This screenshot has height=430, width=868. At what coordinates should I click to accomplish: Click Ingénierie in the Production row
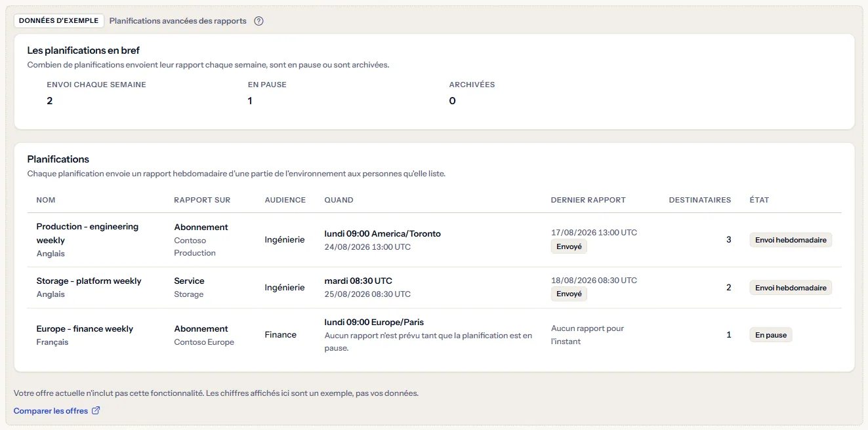click(x=285, y=240)
